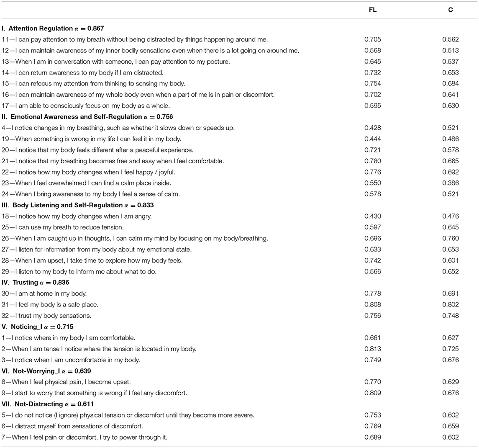Select the Noticing_I α = 0.715 heading
The image size is (479, 448).
[38, 327]
